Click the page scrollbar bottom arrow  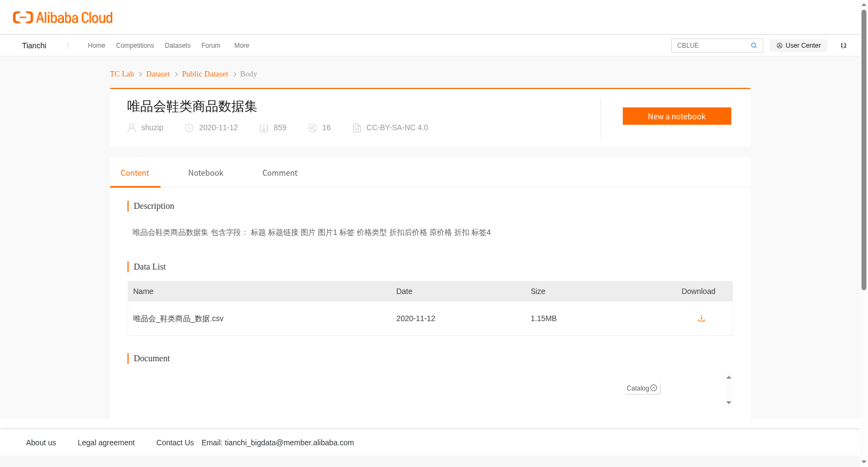click(x=864, y=462)
